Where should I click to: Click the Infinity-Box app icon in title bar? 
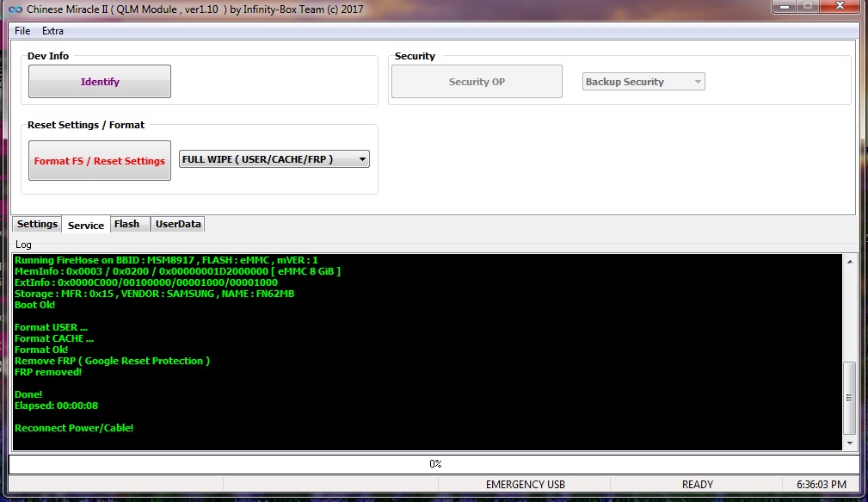[x=15, y=9]
